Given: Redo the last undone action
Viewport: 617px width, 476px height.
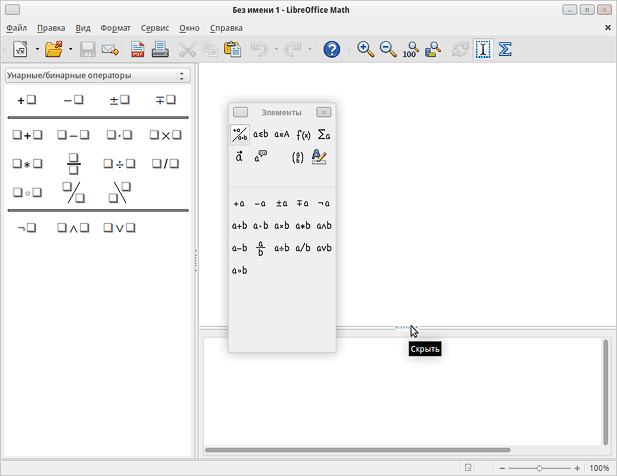Looking at the screenshot, I should point(293,50).
